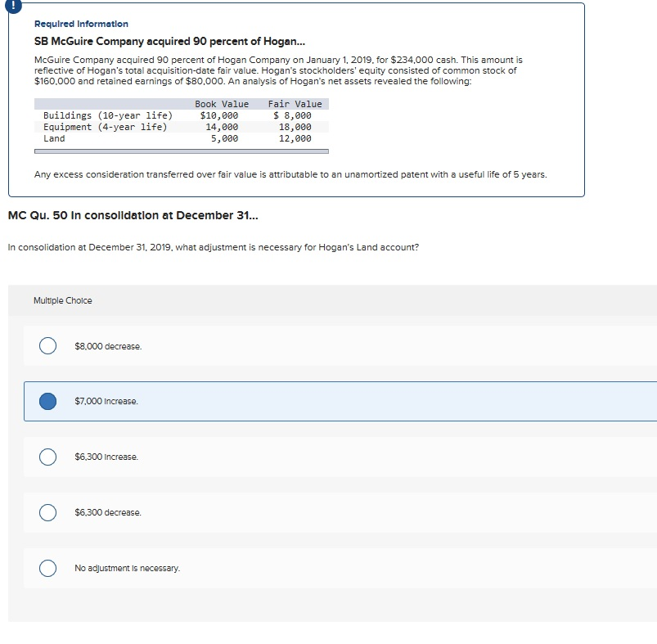The image size is (657, 644).
Task: Click the 'Book Value' column header
Action: point(222,104)
